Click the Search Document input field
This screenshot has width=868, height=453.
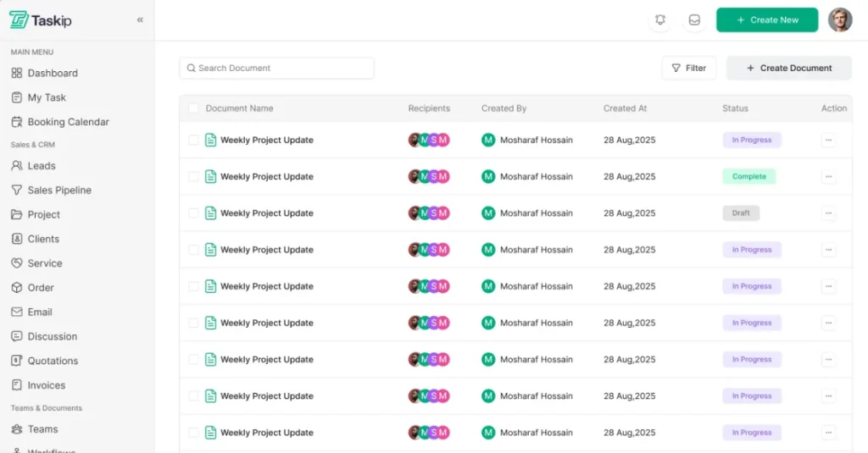tap(276, 69)
